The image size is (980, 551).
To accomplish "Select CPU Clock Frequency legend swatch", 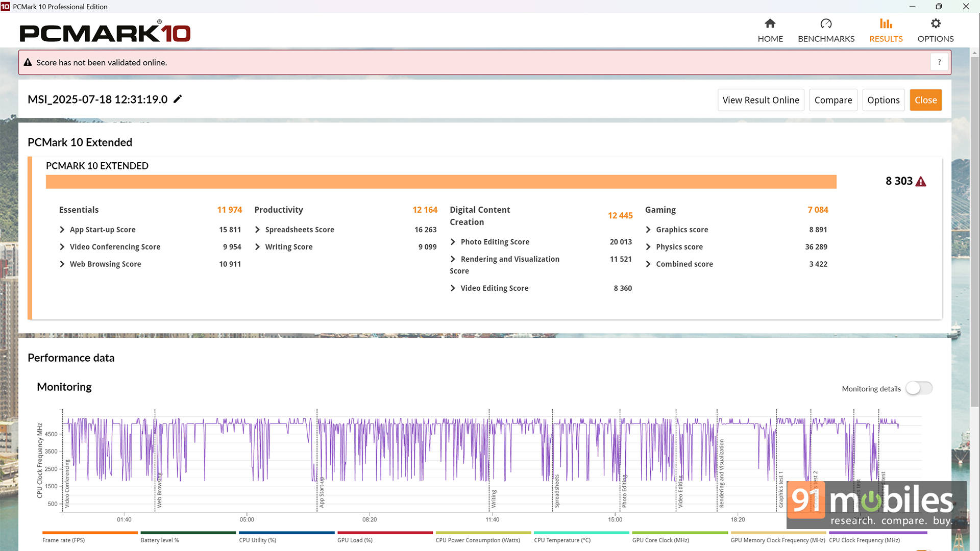I will point(878,533).
